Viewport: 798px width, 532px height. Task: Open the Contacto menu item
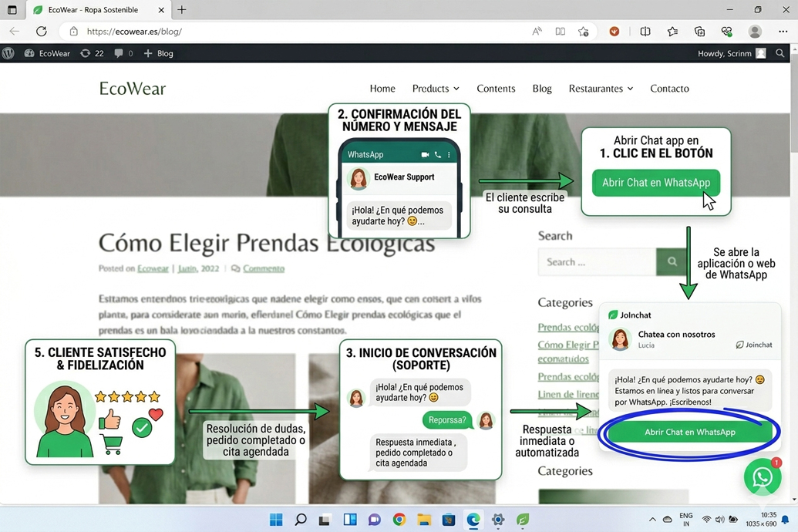click(669, 89)
